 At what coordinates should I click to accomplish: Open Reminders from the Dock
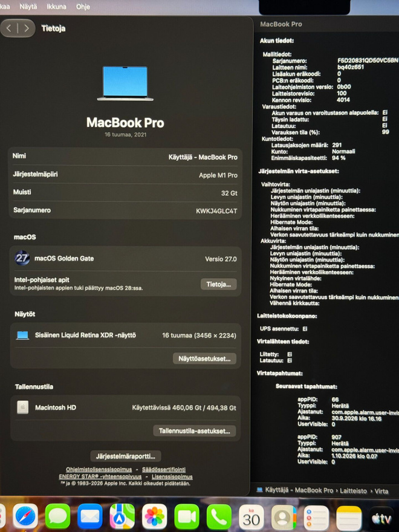coord(316,517)
